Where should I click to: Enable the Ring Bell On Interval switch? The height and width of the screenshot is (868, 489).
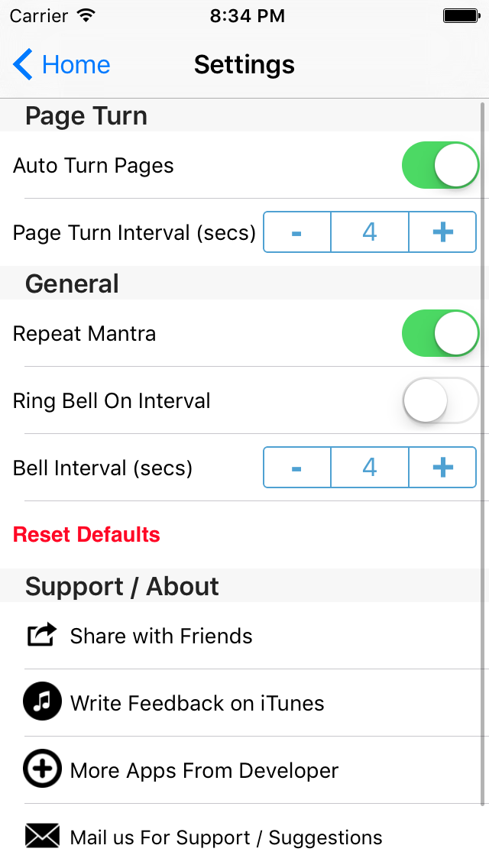[x=440, y=400]
